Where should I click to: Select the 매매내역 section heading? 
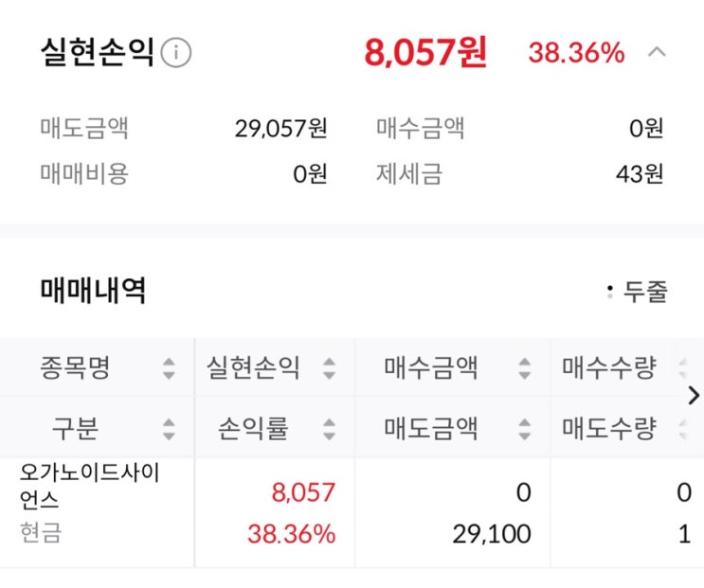coord(93,290)
